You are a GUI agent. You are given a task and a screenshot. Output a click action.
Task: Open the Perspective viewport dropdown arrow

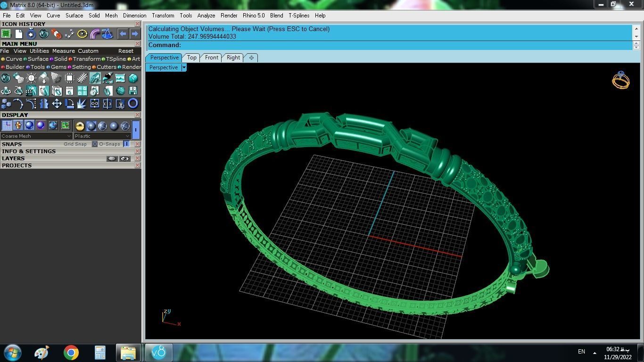[x=184, y=67]
